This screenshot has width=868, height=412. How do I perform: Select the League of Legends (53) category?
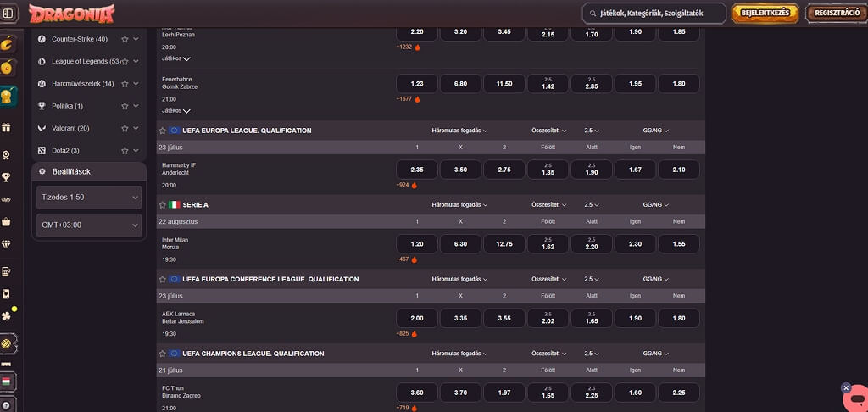click(86, 62)
